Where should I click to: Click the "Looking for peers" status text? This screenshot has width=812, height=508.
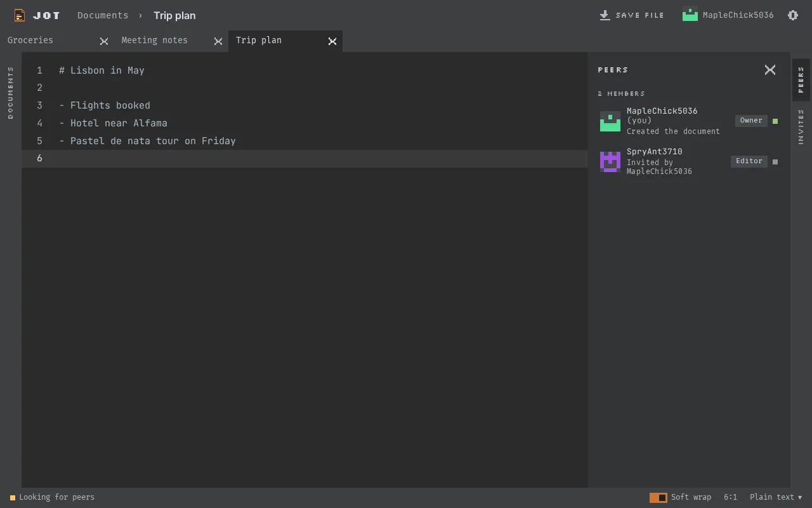[56, 498]
